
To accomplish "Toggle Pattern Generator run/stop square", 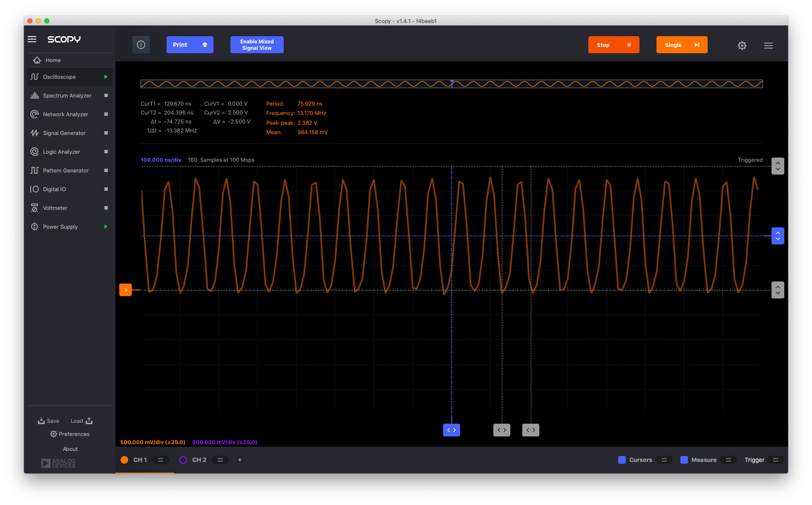I will pyautogui.click(x=106, y=170).
